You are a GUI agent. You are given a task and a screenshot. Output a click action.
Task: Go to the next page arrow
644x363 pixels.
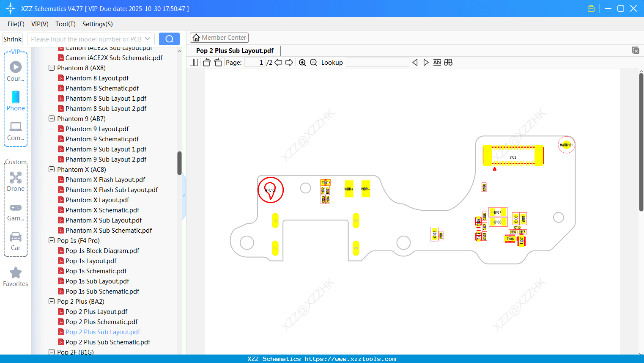click(x=289, y=62)
